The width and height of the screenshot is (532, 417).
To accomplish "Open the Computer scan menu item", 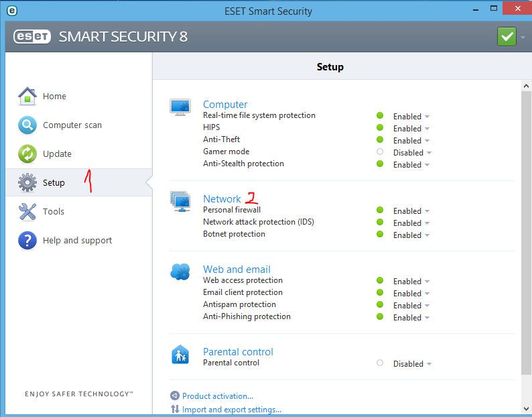I will (72, 125).
